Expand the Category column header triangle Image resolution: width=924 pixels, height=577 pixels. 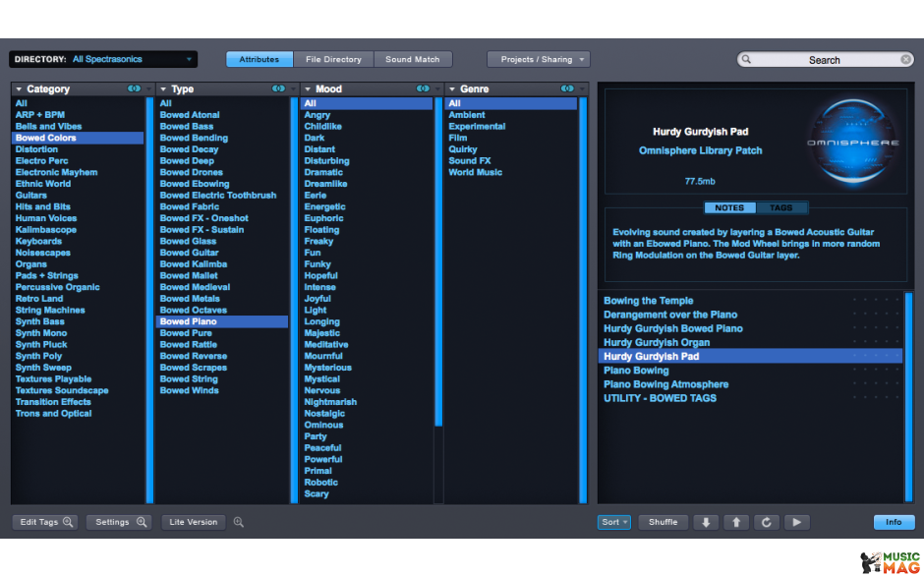(19, 89)
